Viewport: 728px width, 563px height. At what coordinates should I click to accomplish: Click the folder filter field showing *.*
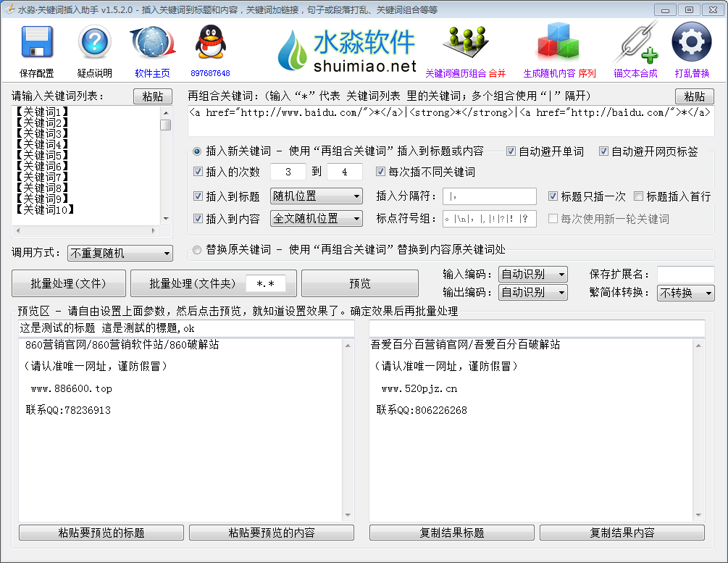coord(265,283)
